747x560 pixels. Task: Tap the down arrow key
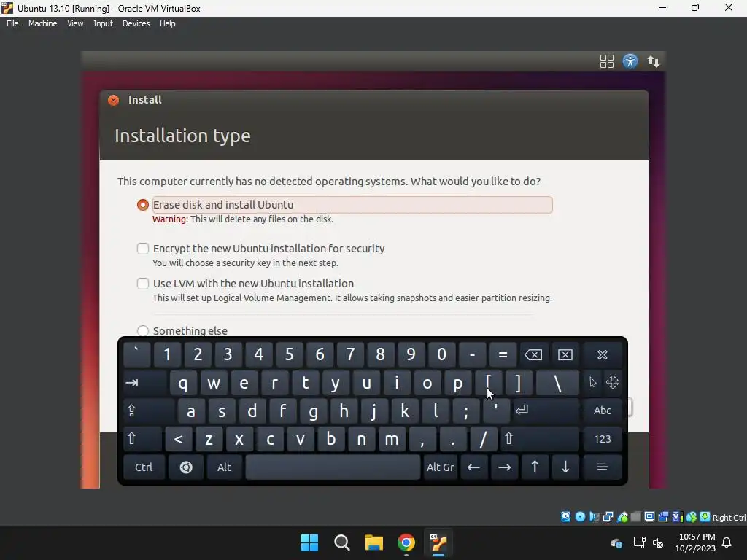tap(565, 467)
